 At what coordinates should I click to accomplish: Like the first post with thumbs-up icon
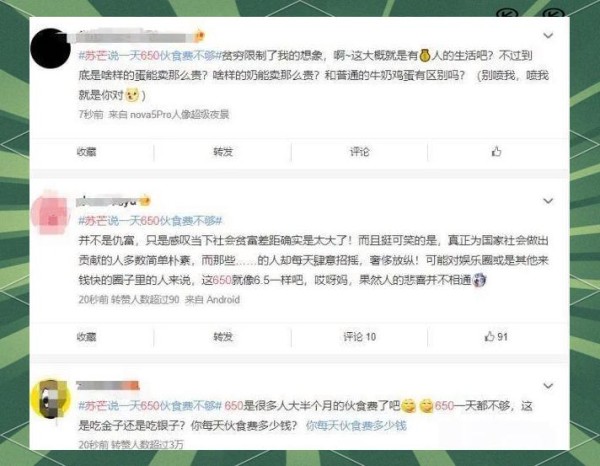click(x=496, y=152)
